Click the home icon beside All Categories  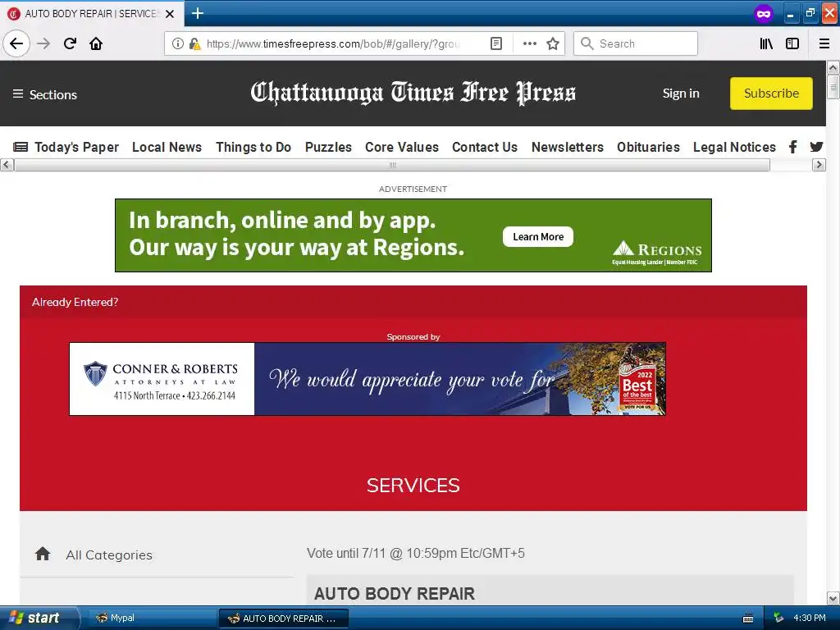click(x=43, y=554)
